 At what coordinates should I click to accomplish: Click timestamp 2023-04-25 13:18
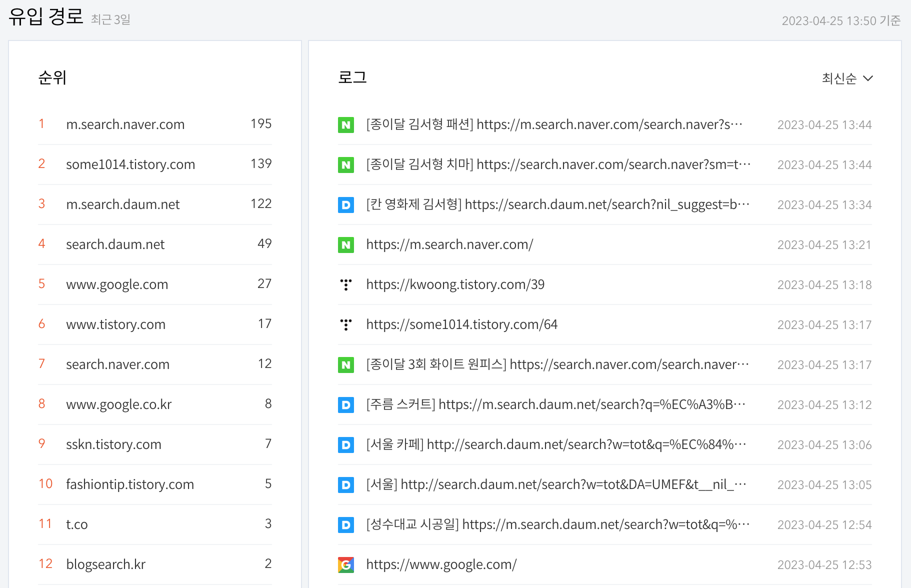[x=824, y=285]
